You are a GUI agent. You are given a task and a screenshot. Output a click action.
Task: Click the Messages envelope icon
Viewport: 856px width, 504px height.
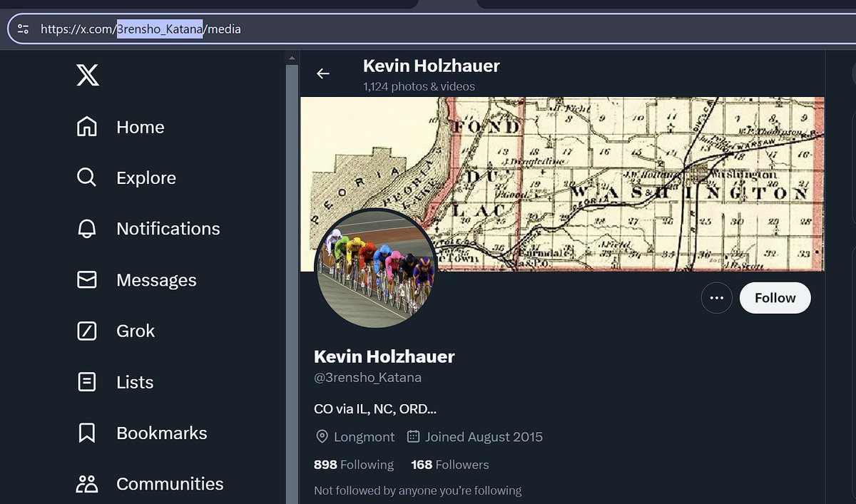(86, 280)
